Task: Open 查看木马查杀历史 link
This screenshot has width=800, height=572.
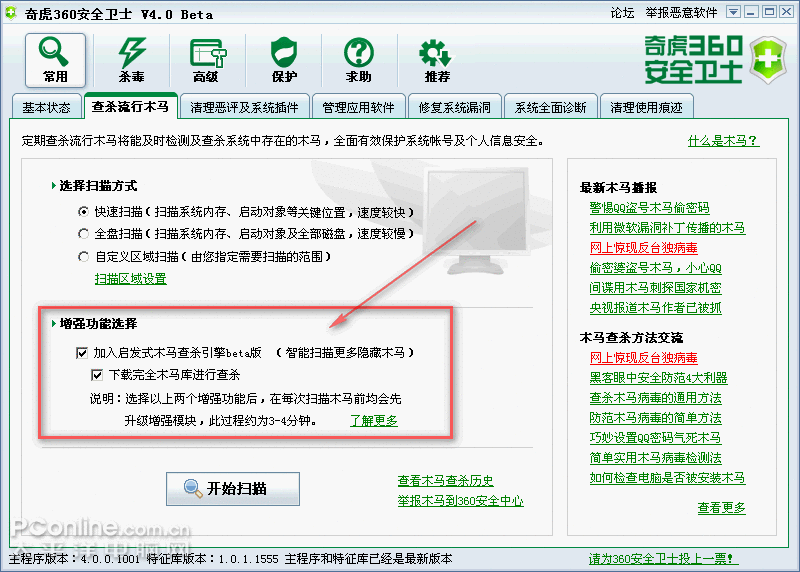Action: pos(445,481)
